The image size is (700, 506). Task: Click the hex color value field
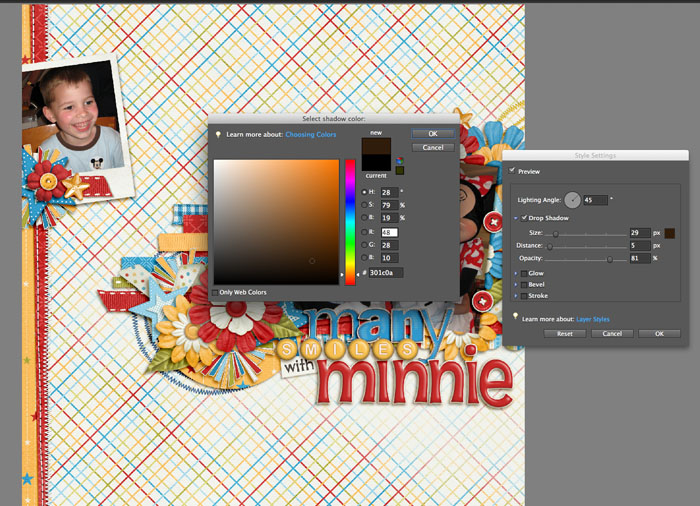click(386, 272)
